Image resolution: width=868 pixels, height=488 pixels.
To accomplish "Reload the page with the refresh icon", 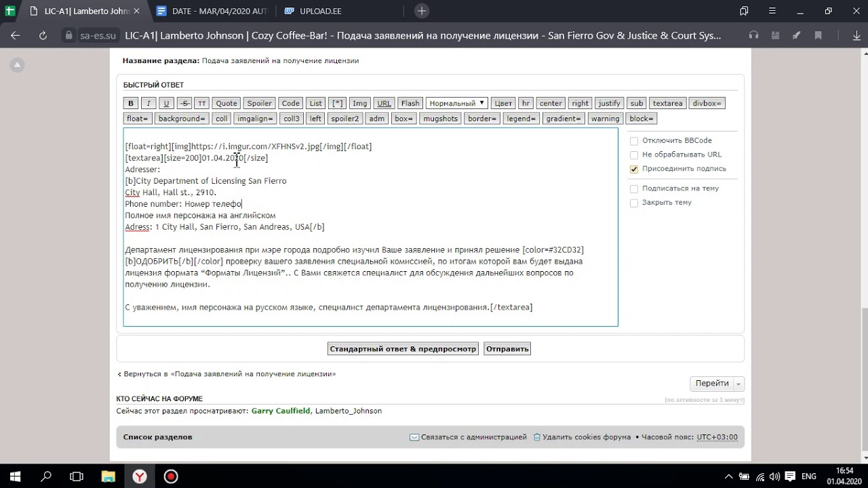I will point(43,35).
